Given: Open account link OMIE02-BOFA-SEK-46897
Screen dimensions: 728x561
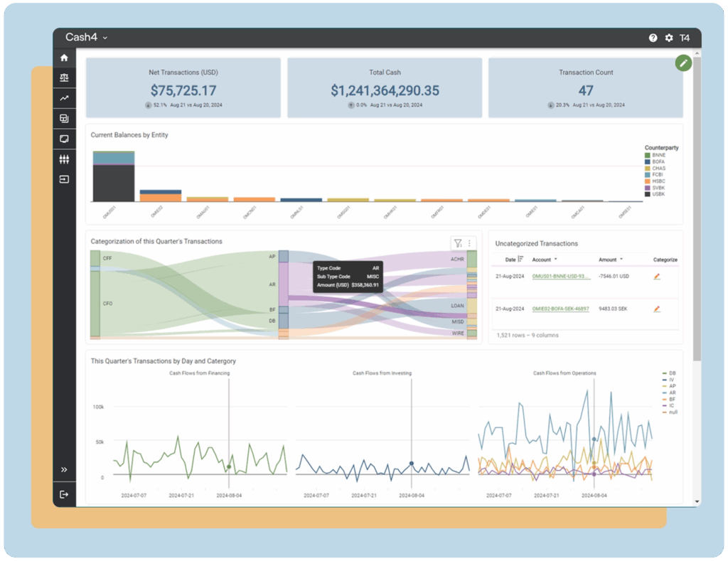Looking at the screenshot, I should [x=560, y=309].
